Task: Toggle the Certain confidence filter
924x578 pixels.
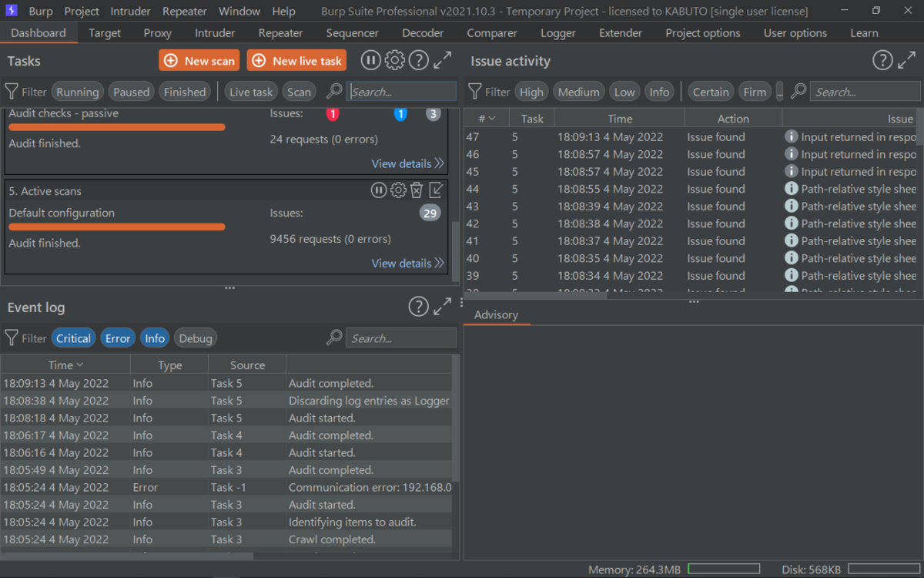Action: click(710, 92)
